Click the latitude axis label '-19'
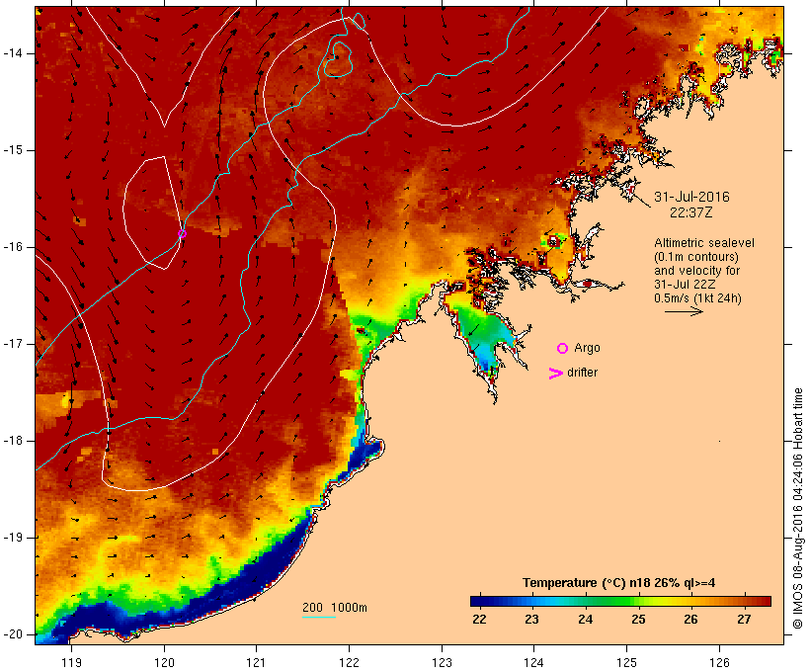Screen dimensions: 810x672 (x=13, y=538)
